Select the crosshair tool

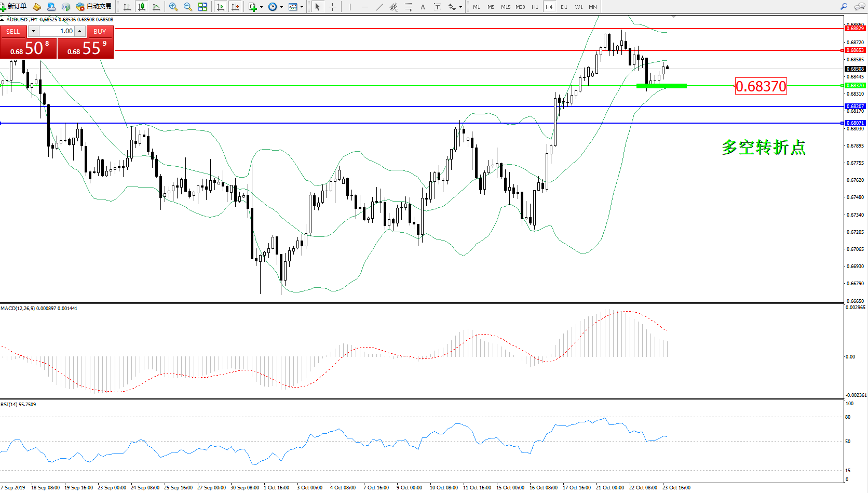coord(332,7)
